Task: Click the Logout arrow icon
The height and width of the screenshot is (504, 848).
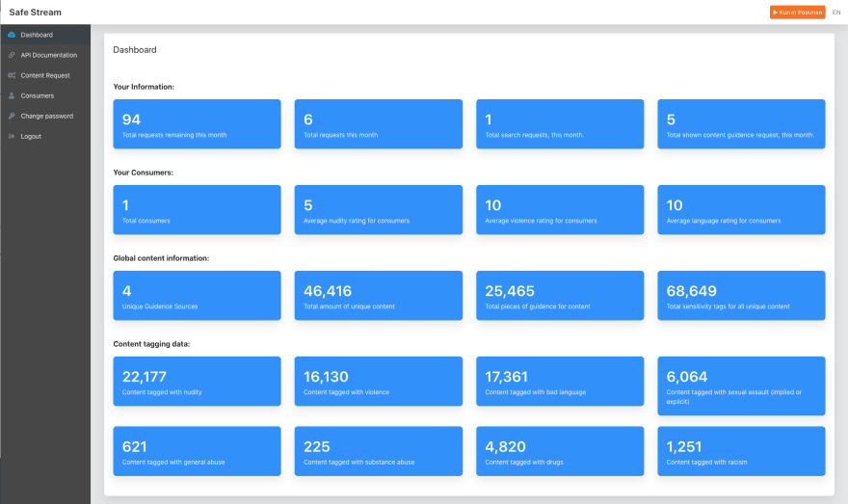Action: [12, 136]
